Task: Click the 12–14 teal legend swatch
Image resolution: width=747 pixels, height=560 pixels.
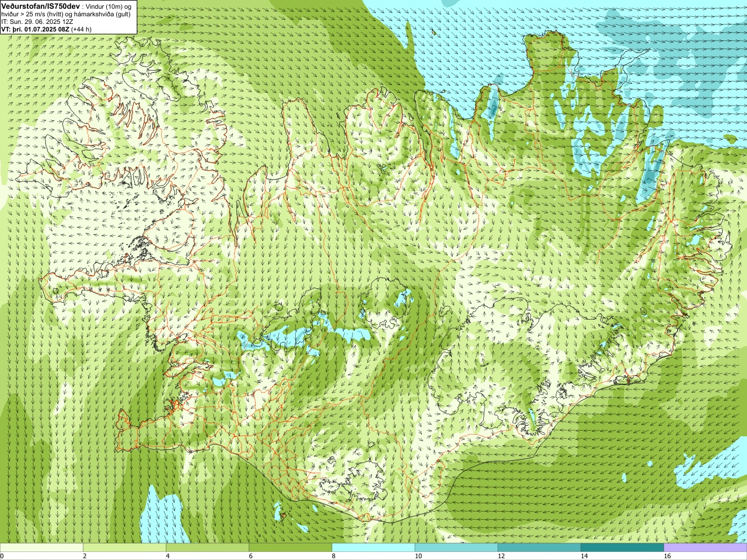Action: pos(539,548)
